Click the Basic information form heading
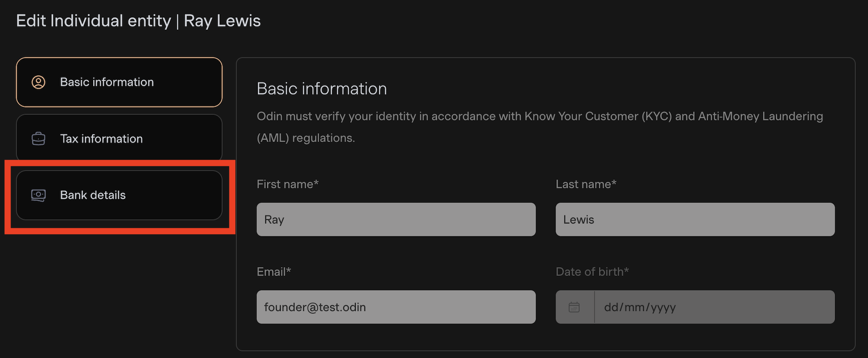This screenshot has height=358, width=868. click(321, 89)
